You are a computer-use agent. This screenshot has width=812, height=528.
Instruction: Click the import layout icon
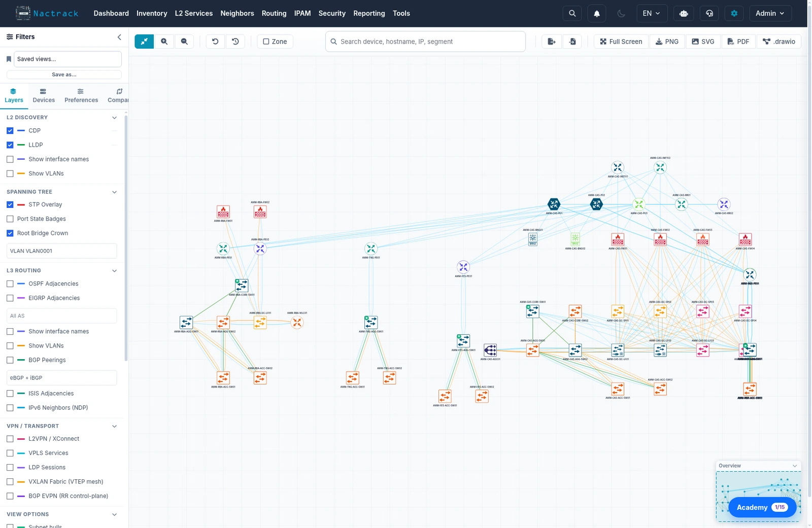pos(572,42)
